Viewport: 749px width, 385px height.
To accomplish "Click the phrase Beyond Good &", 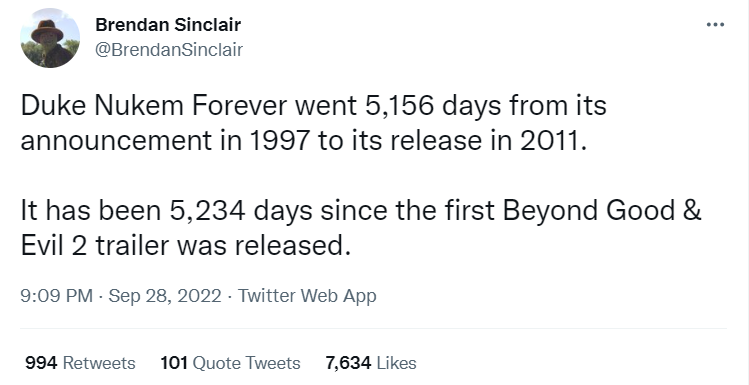I will pos(602,211).
